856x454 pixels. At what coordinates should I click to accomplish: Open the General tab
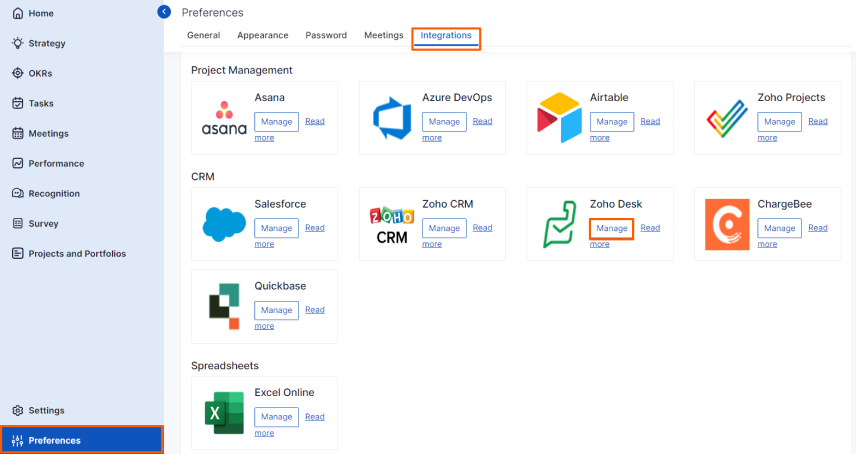(204, 35)
